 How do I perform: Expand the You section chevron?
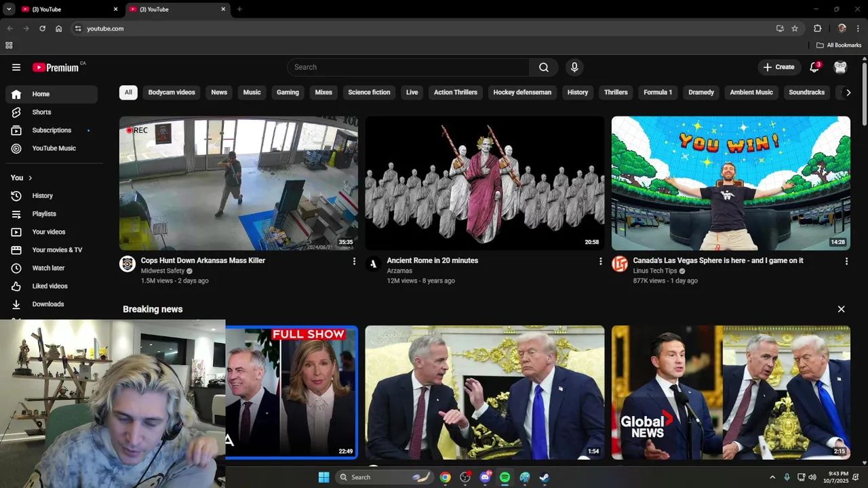click(30, 178)
